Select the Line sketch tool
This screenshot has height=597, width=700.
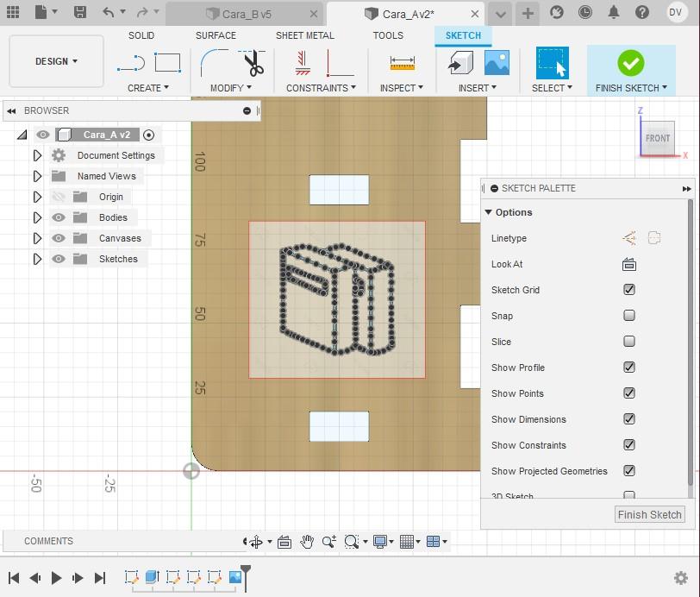(x=132, y=63)
